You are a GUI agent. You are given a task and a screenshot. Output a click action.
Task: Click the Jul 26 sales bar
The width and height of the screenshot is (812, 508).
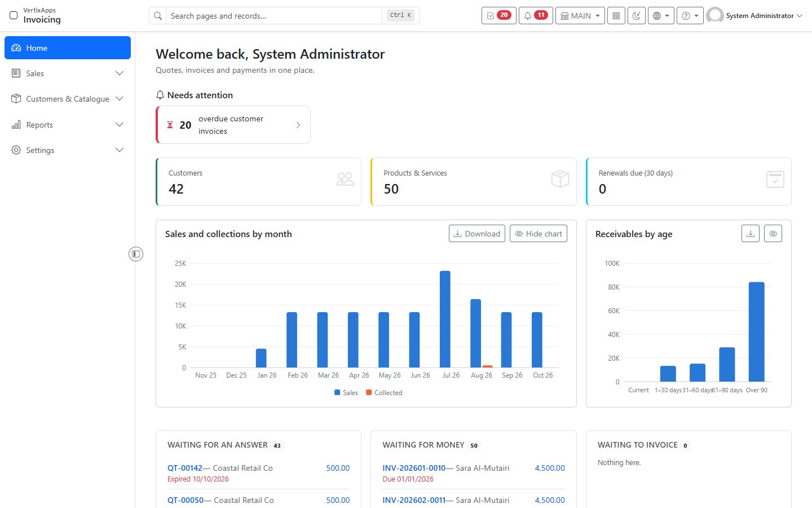[x=445, y=319]
